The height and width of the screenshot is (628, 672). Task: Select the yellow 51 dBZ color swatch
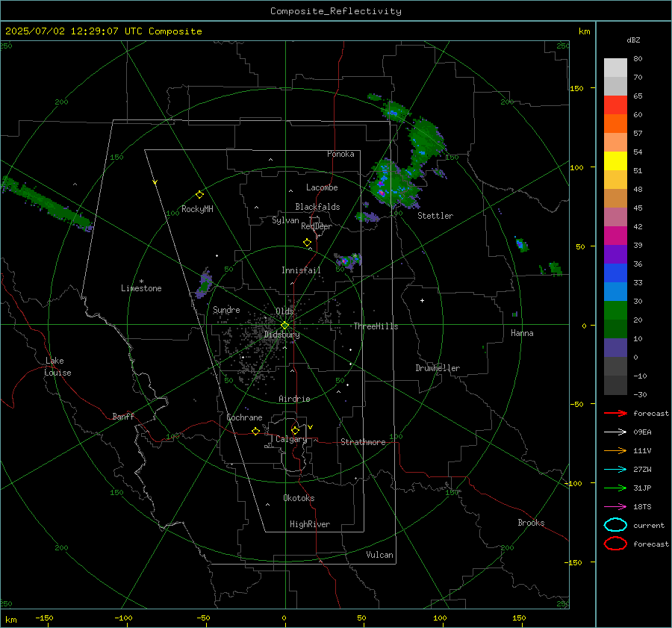click(x=615, y=161)
